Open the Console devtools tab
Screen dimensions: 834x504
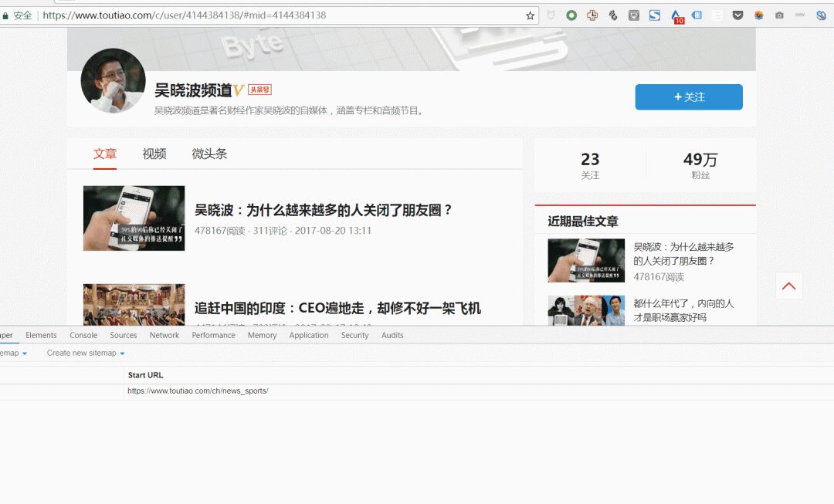[83, 335]
